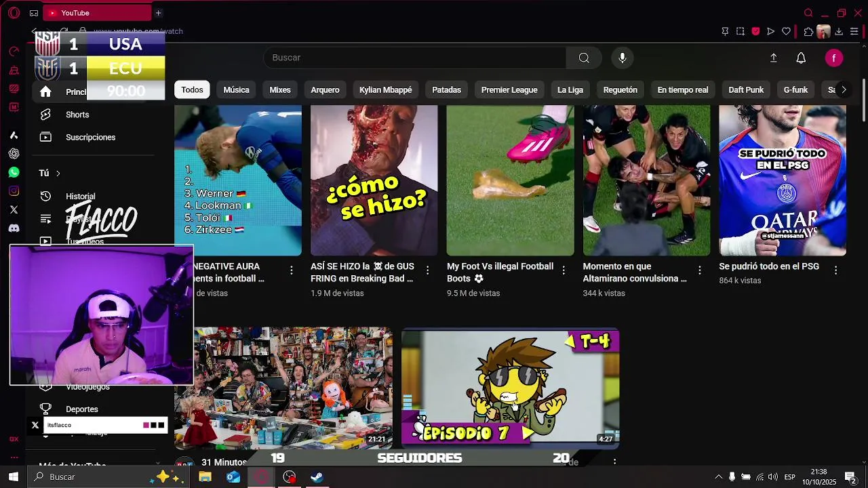
Task: Open options for 'Se pudrió todo' short
Action: coord(835,270)
